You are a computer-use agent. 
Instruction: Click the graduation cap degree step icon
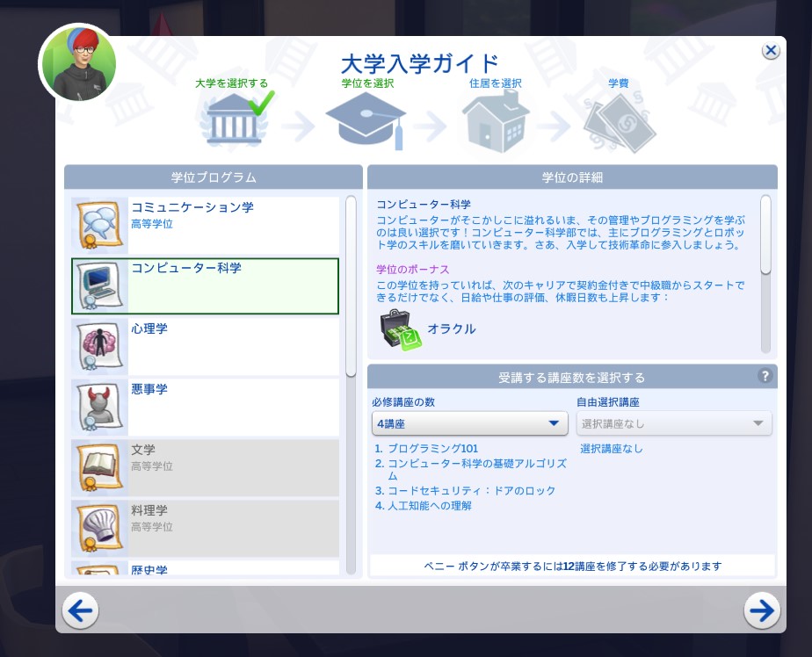click(x=366, y=120)
